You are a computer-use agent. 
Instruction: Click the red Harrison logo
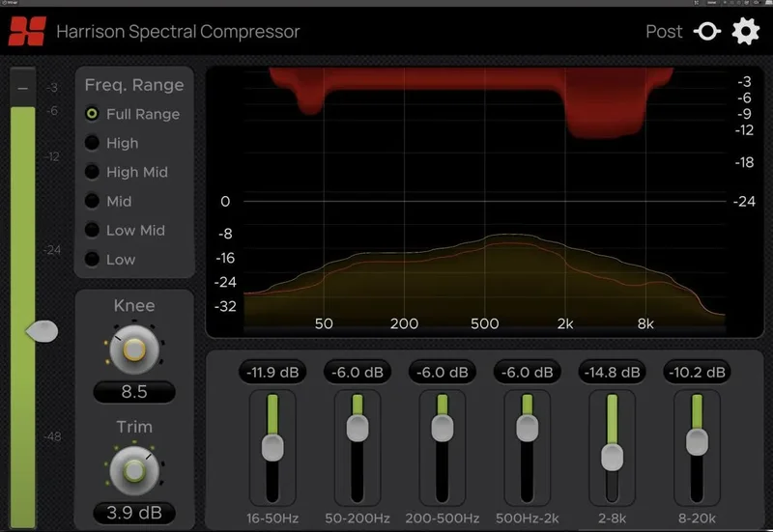point(28,31)
